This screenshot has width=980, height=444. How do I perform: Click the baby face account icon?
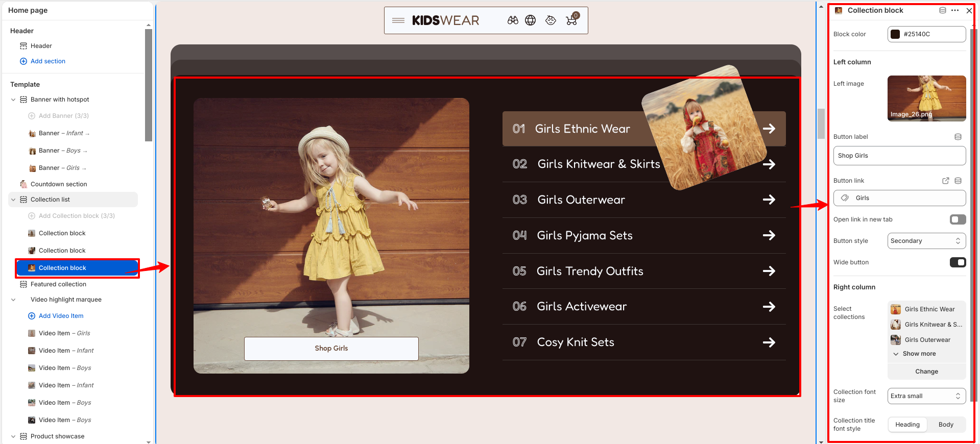pos(551,20)
